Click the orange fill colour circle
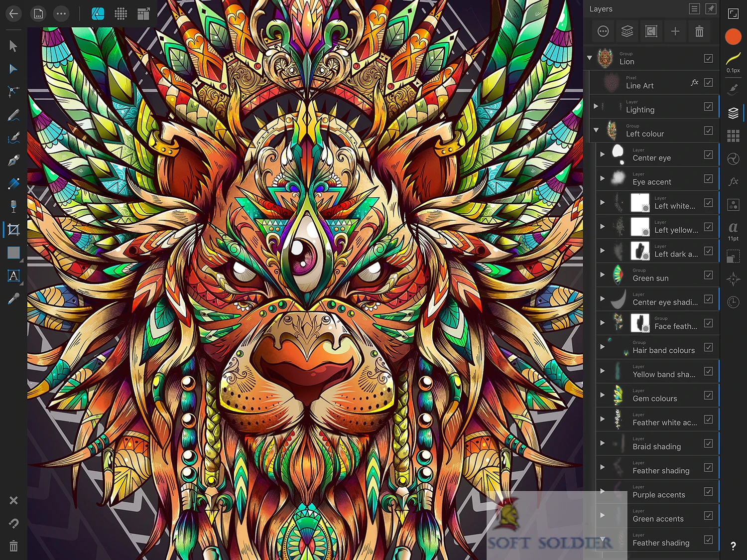The height and width of the screenshot is (560, 747). pyautogui.click(x=733, y=36)
